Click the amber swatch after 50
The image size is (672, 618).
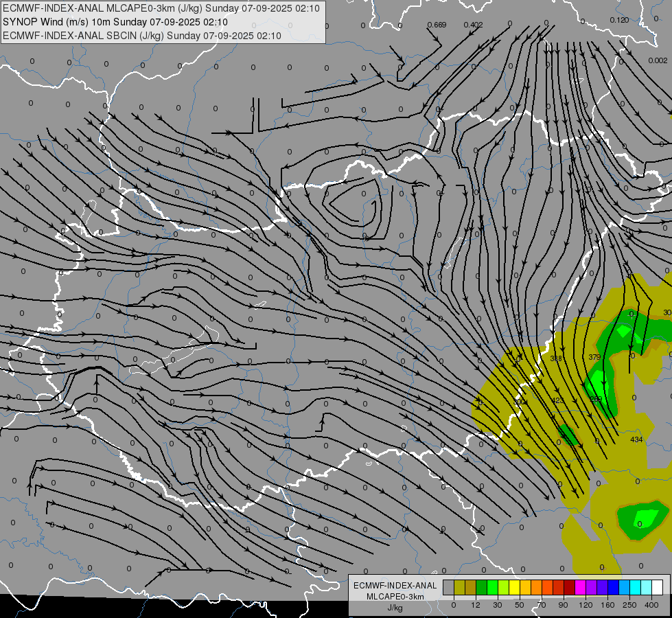click(x=525, y=587)
